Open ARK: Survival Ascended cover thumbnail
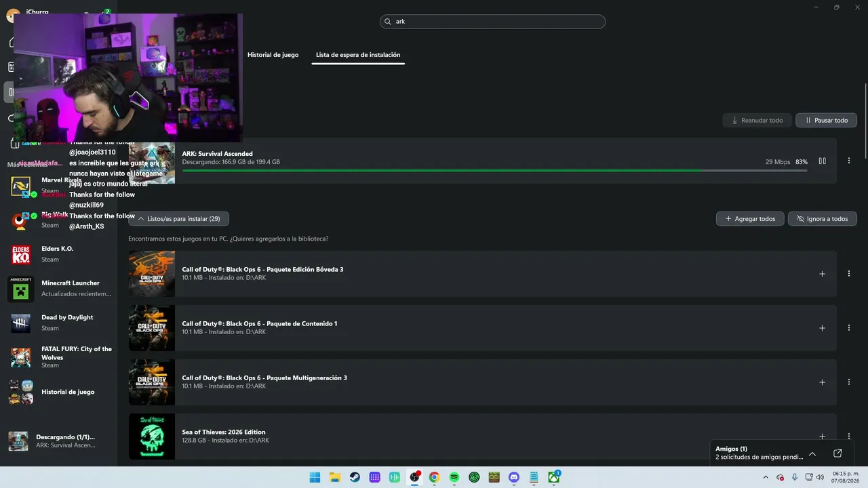The width and height of the screenshot is (868, 488). [x=152, y=161]
